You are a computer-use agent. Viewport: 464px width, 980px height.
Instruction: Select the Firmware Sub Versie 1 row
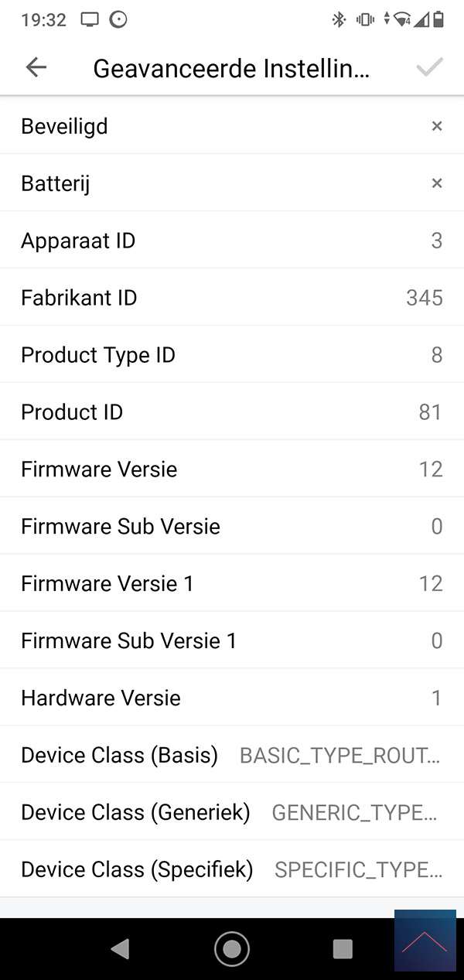[232, 641]
